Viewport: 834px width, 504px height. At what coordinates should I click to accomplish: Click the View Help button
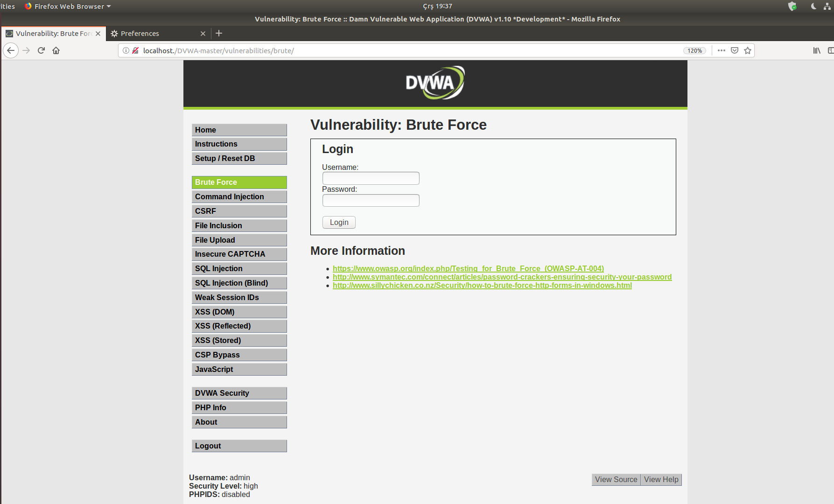tap(661, 479)
